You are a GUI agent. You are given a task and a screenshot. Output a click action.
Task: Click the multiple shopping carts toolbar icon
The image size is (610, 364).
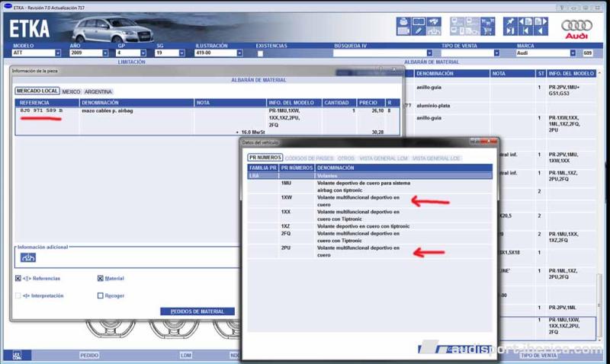tap(487, 22)
